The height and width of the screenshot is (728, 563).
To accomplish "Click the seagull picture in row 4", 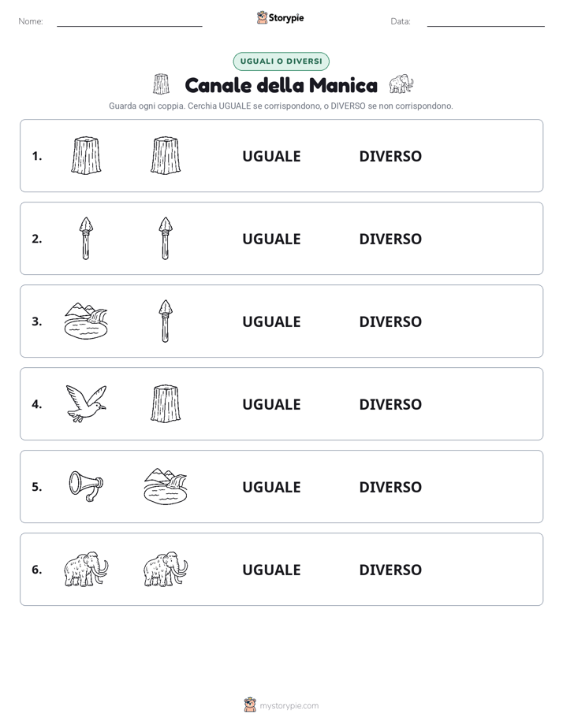I will pos(87,403).
